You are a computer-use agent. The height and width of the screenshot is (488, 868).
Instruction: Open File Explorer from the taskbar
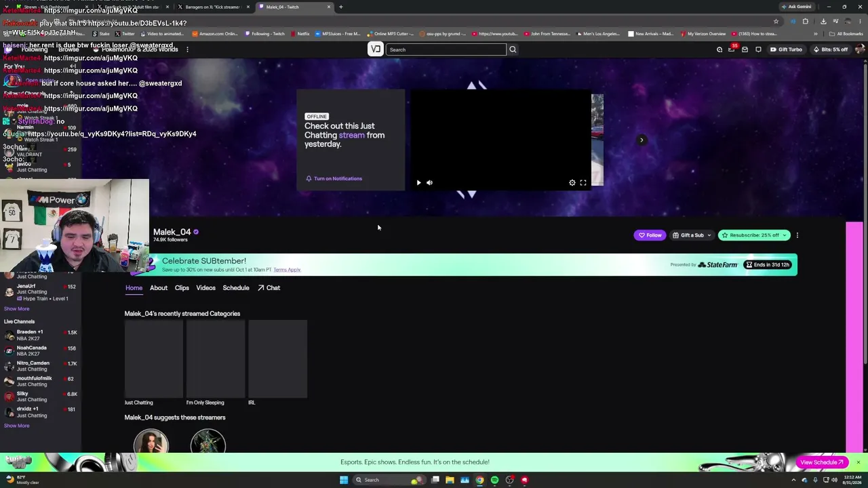tap(450, 480)
